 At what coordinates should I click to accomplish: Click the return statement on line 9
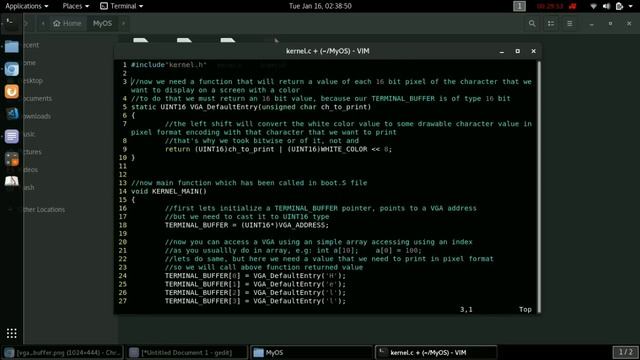click(x=278, y=149)
